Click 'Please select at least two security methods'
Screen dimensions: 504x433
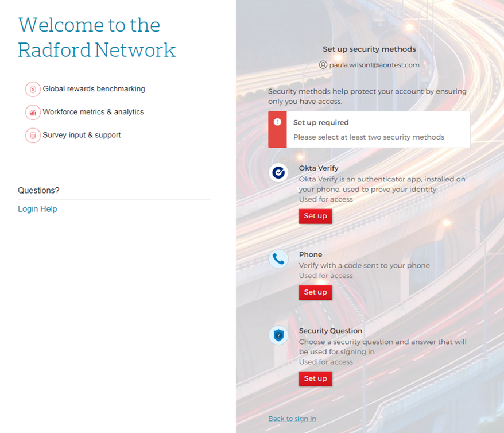(x=369, y=137)
